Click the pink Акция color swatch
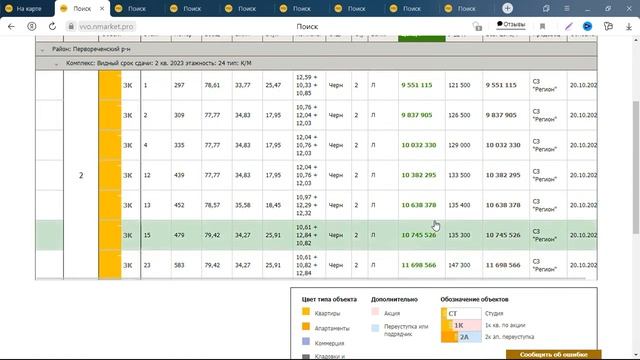Image resolution: width=640 pixels, height=360 pixels. (x=375, y=312)
